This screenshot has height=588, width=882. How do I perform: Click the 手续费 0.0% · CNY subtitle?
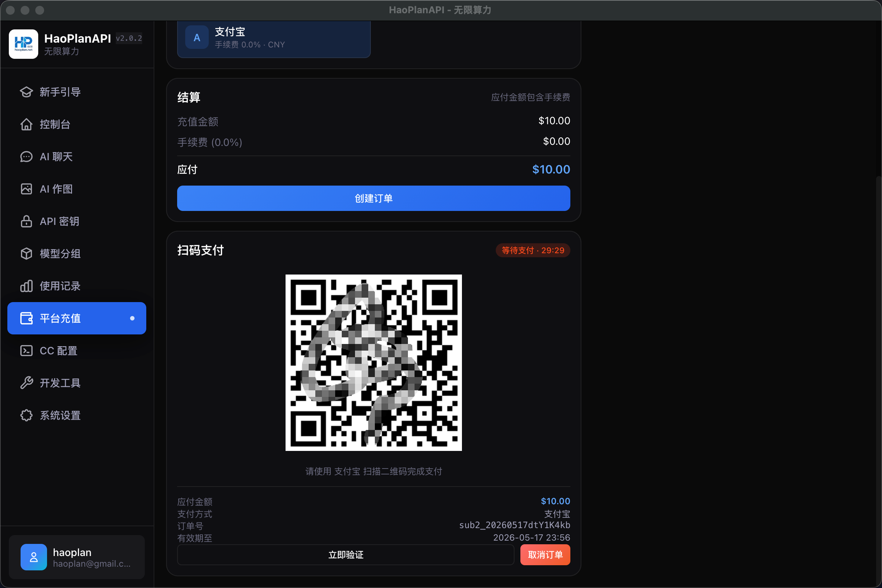tap(250, 44)
